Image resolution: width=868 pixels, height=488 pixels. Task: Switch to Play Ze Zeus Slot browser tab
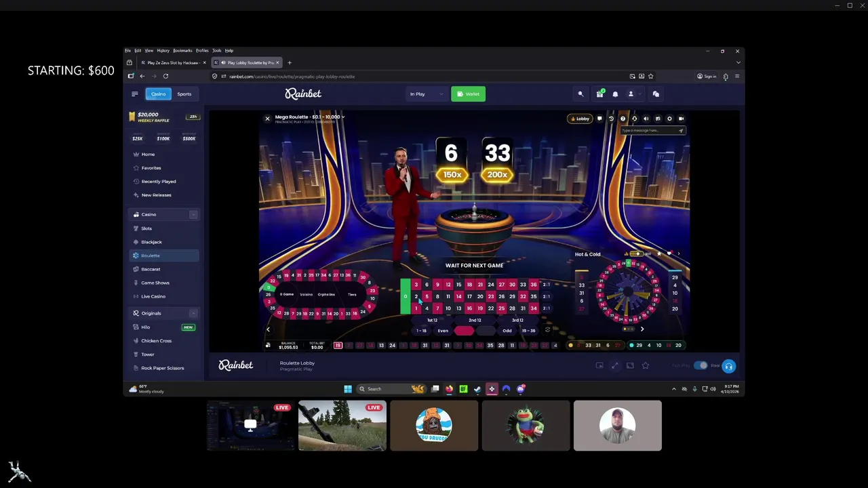(x=172, y=62)
